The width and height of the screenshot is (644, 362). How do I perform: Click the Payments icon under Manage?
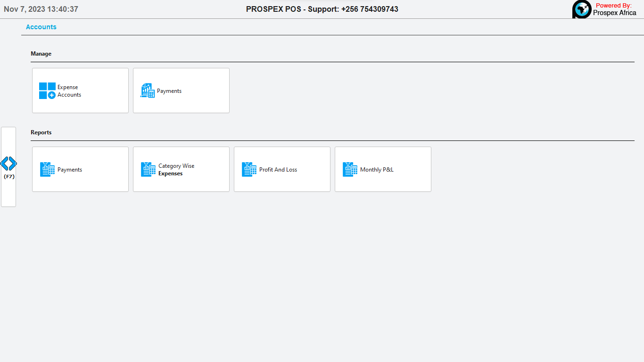tap(148, 90)
